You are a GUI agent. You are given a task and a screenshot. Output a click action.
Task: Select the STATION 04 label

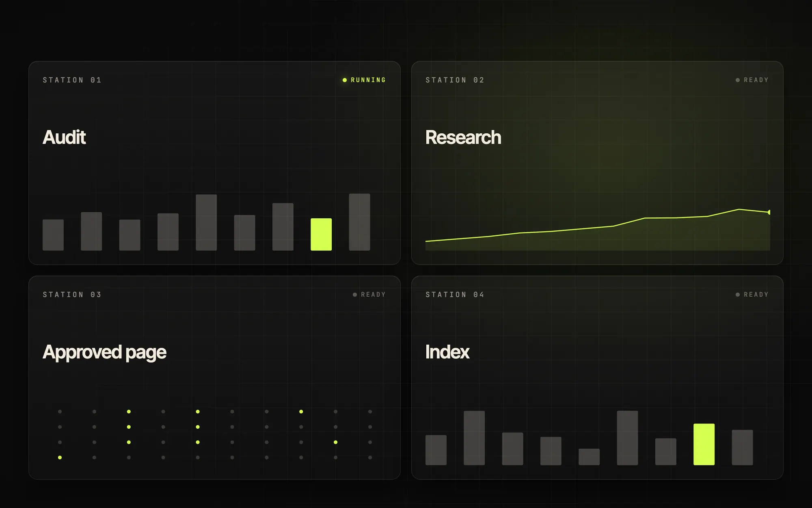[455, 295]
